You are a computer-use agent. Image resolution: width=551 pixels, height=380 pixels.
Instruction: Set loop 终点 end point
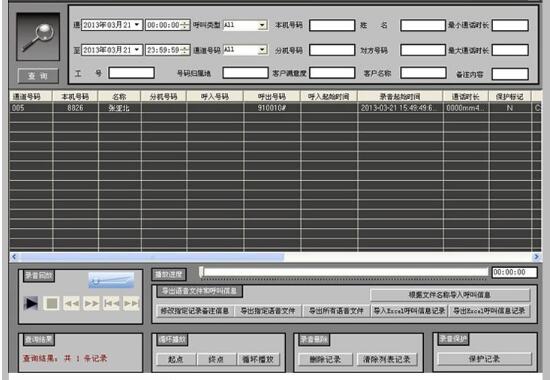click(216, 359)
